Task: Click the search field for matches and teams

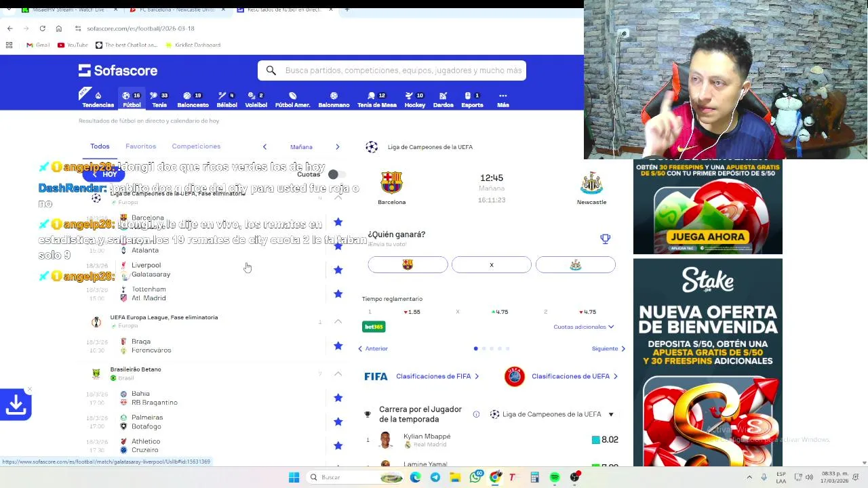Action: tap(392, 70)
